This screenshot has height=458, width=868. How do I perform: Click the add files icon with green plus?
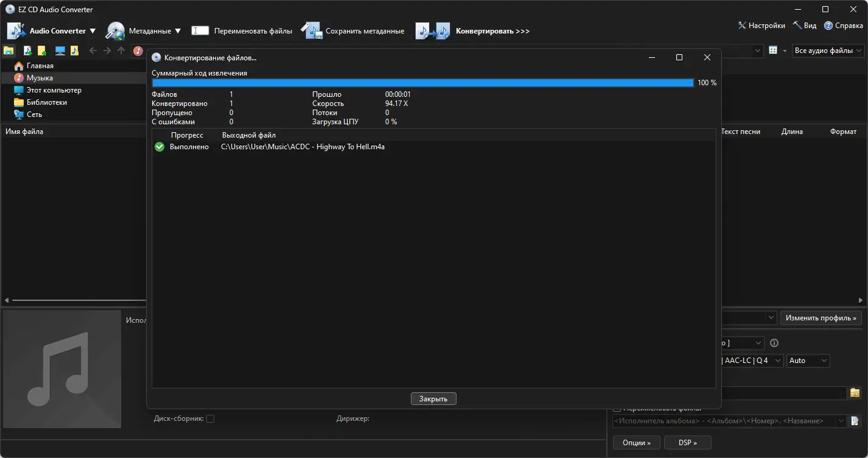[27, 51]
